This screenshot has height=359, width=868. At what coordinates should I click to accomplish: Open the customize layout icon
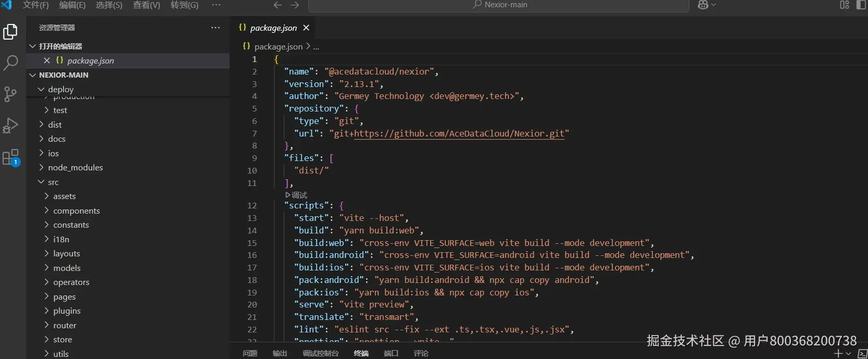pyautogui.click(x=844, y=5)
